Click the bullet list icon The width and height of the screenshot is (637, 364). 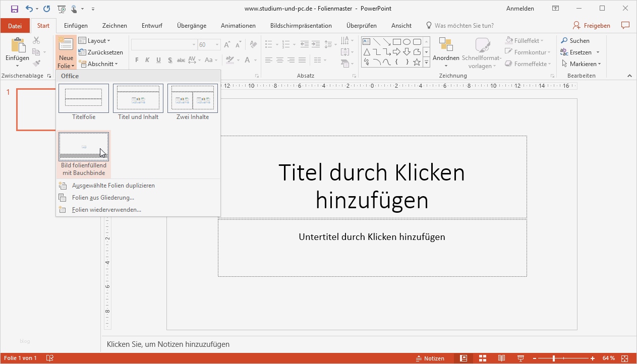tap(269, 44)
